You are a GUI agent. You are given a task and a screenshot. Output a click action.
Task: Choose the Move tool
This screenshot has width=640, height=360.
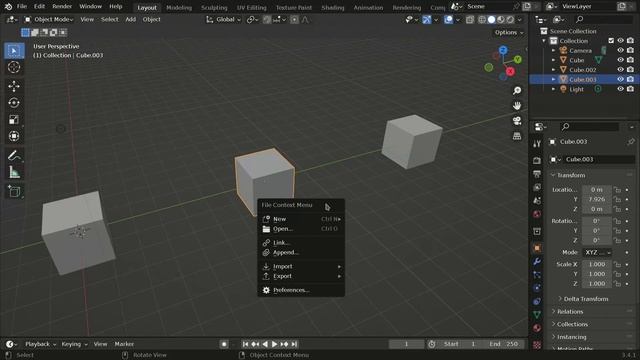(14, 86)
